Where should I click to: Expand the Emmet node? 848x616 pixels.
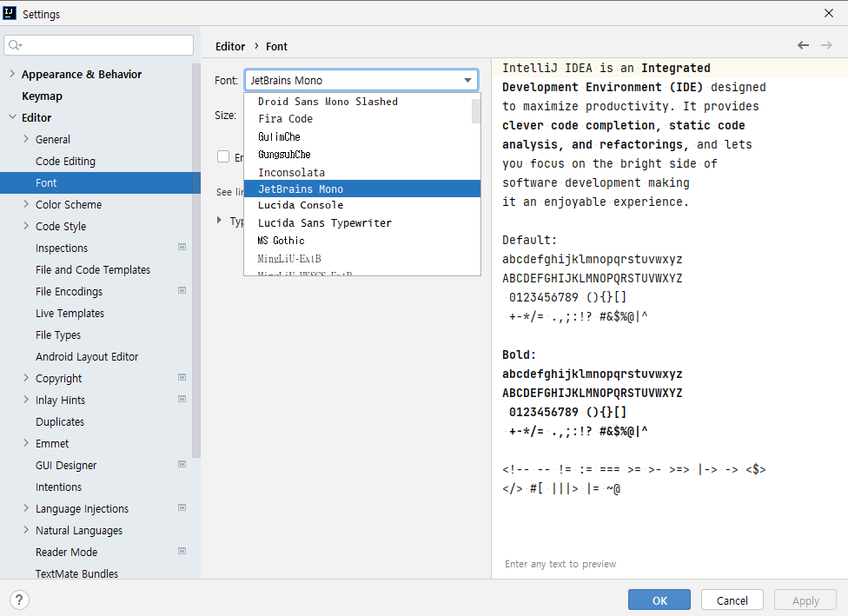point(26,443)
